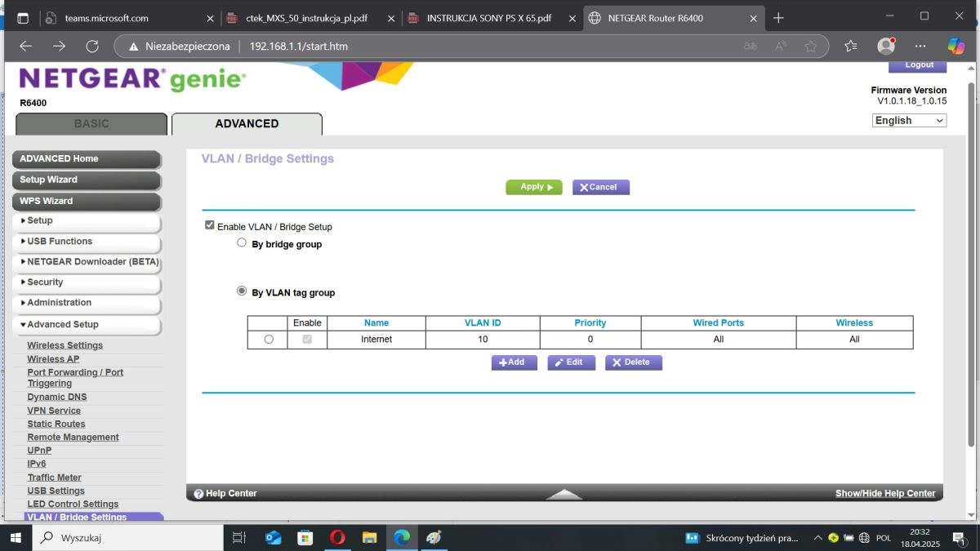Select the By bridge group option
The width and height of the screenshot is (980, 551).
pos(242,243)
